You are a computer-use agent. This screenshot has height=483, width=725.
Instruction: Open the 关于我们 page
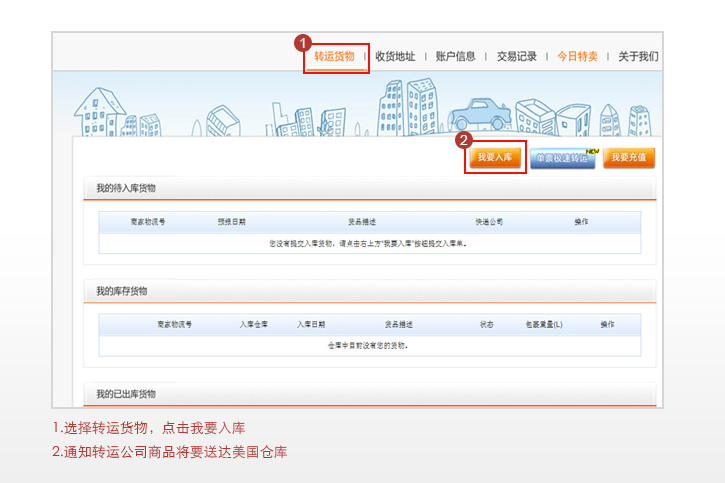[x=638, y=57]
